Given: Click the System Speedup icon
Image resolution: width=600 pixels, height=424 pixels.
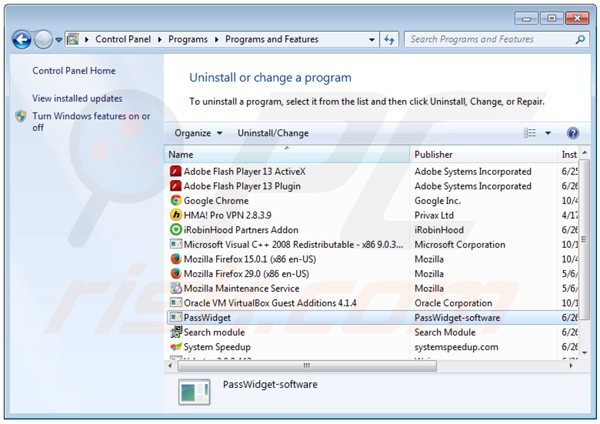Looking at the screenshot, I should tap(176, 346).
